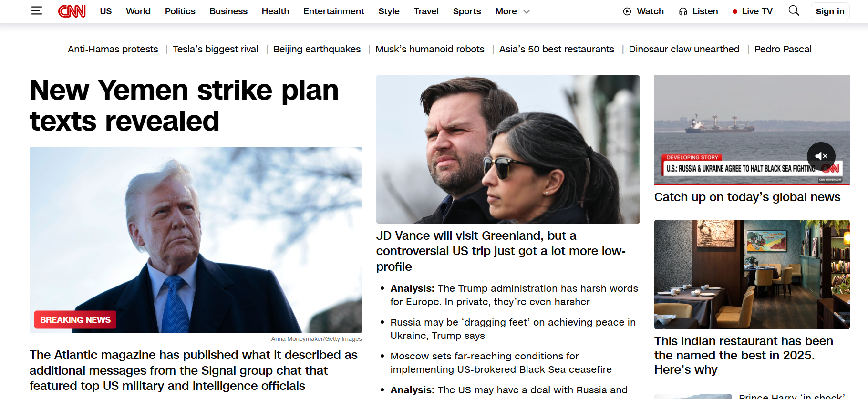This screenshot has width=868, height=399.
Task: Open Tesla's biggest rival topic
Action: click(x=216, y=49)
